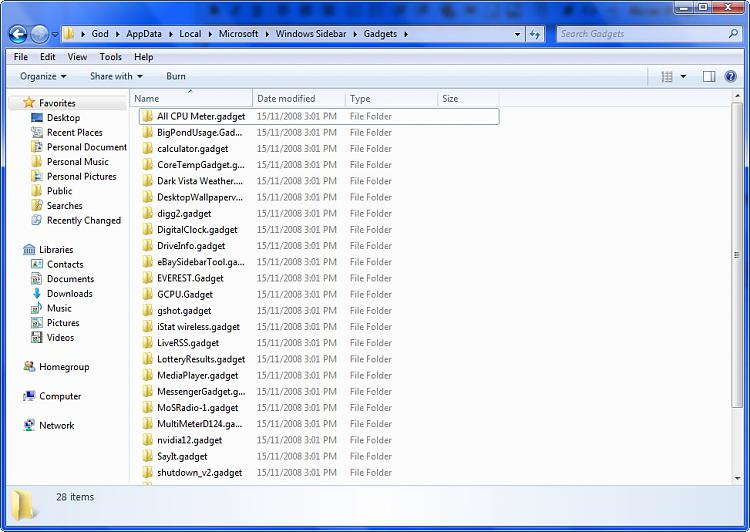Select Network in the navigation pane

(56, 425)
